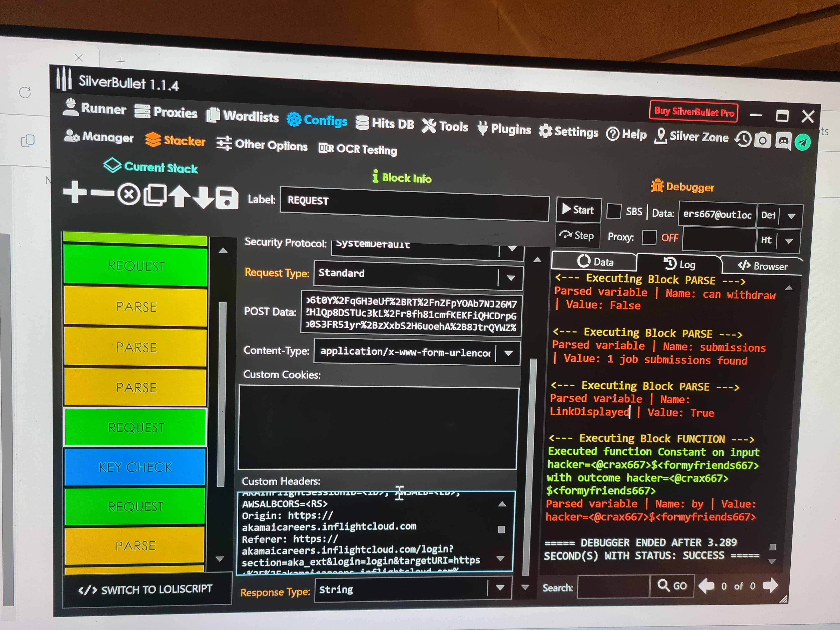This screenshot has width=840, height=630.
Task: Open the Settings gear section
Action: coord(569,132)
